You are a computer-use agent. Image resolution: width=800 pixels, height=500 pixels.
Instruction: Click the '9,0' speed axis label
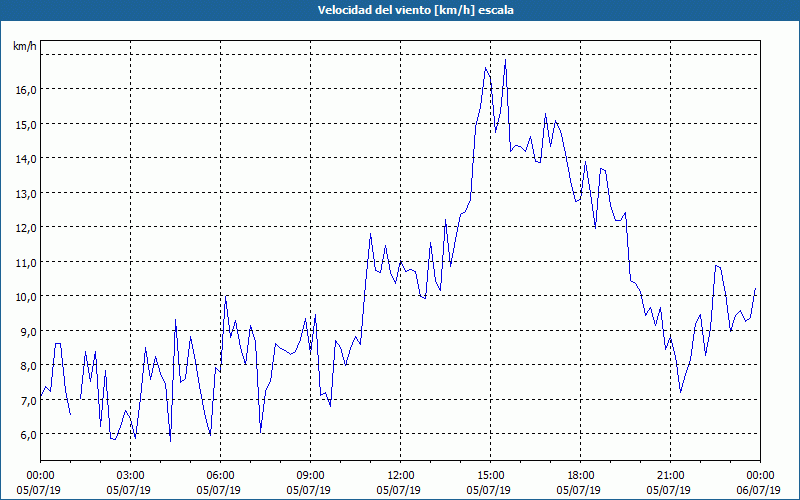[28, 332]
